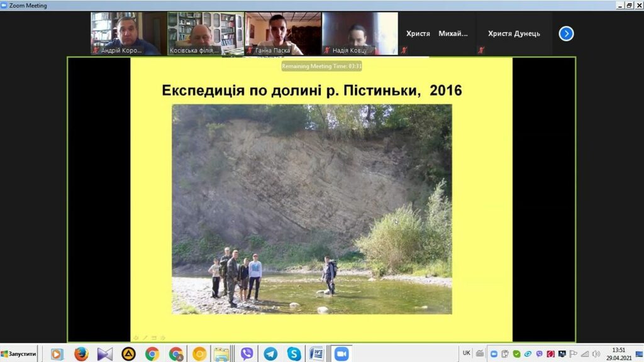644x362 pixels.
Task: Open the system clock showing 13:51
Action: pyautogui.click(x=618, y=354)
